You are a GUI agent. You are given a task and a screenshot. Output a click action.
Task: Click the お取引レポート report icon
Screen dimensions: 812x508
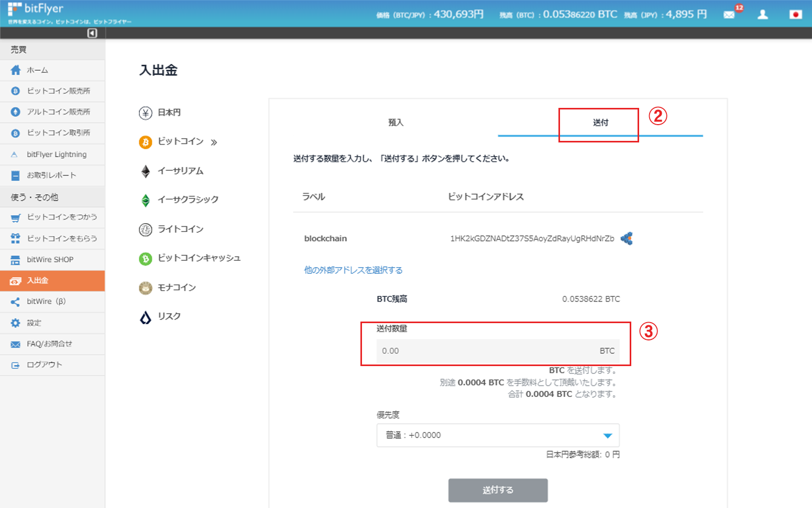(16, 175)
